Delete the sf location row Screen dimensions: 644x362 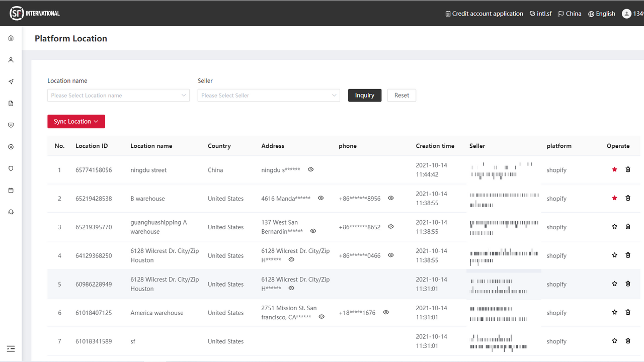(628, 341)
